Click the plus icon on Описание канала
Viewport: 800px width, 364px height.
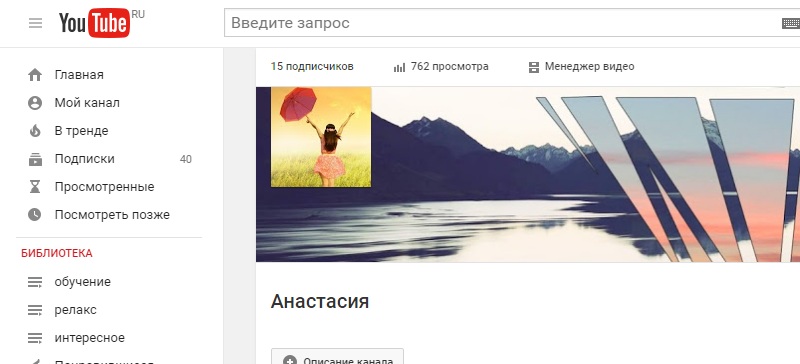pyautogui.click(x=289, y=359)
